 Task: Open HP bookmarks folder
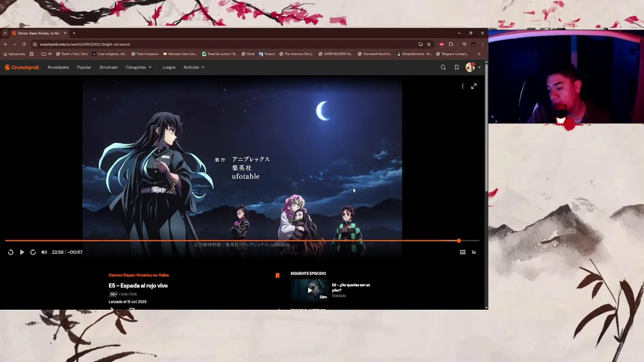pos(47,54)
